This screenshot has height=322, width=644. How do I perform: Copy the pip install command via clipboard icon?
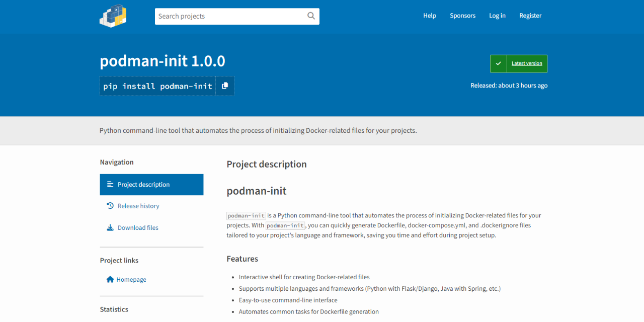pyautogui.click(x=225, y=86)
